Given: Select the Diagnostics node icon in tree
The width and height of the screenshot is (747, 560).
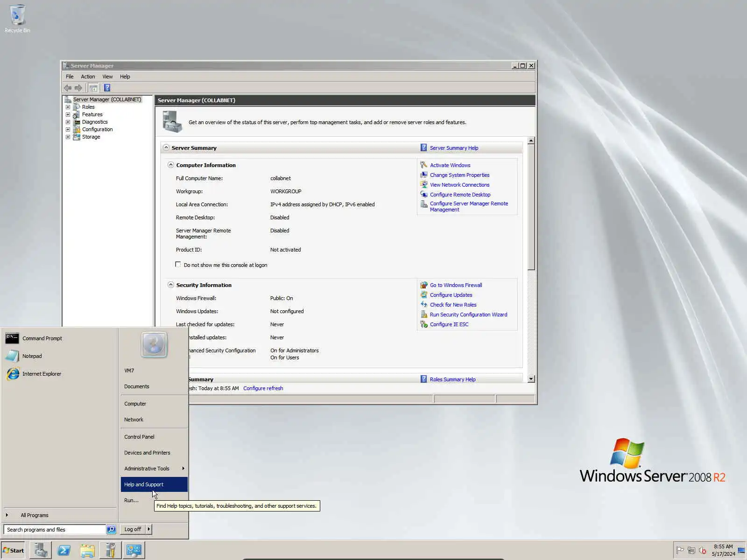Looking at the screenshot, I should (77, 122).
